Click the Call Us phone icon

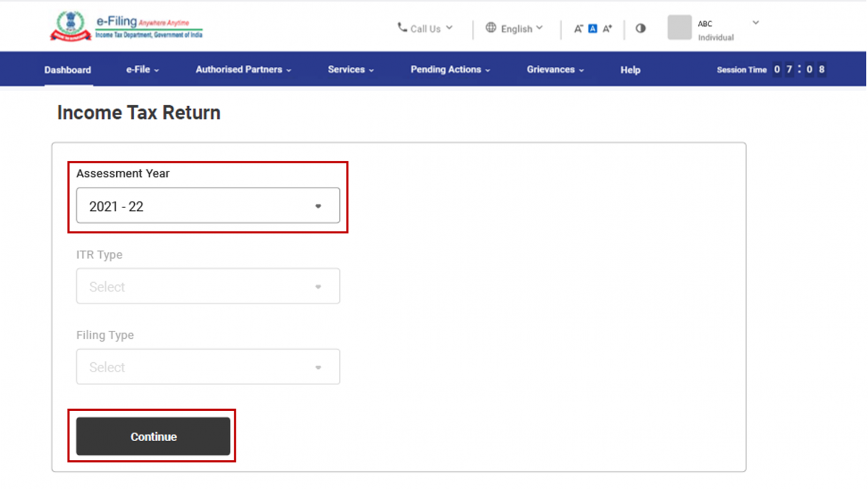tap(402, 27)
